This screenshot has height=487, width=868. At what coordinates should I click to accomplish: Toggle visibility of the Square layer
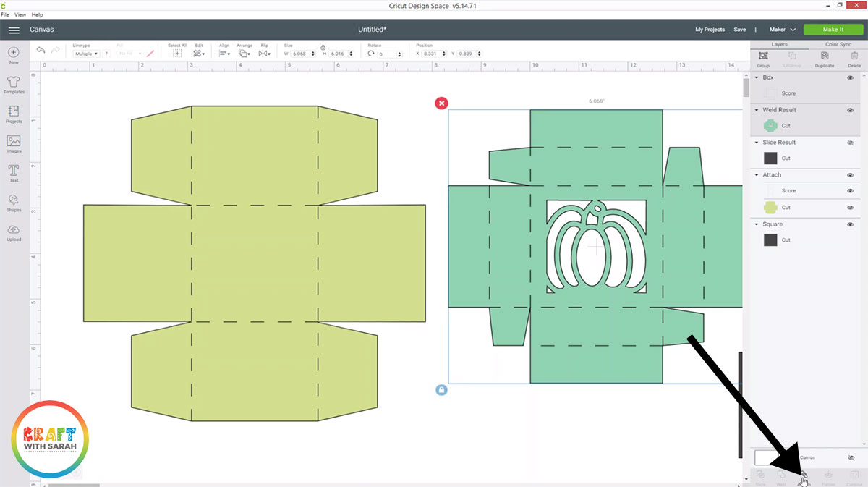point(850,224)
